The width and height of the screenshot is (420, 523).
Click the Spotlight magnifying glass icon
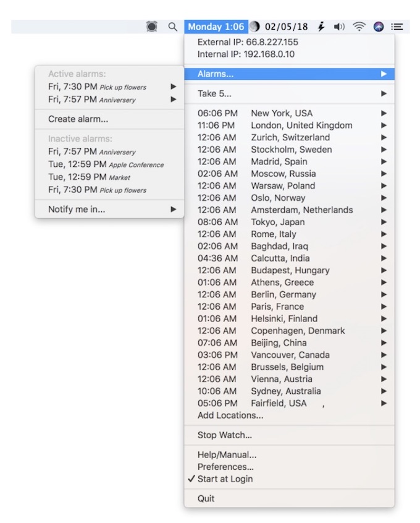click(x=172, y=27)
